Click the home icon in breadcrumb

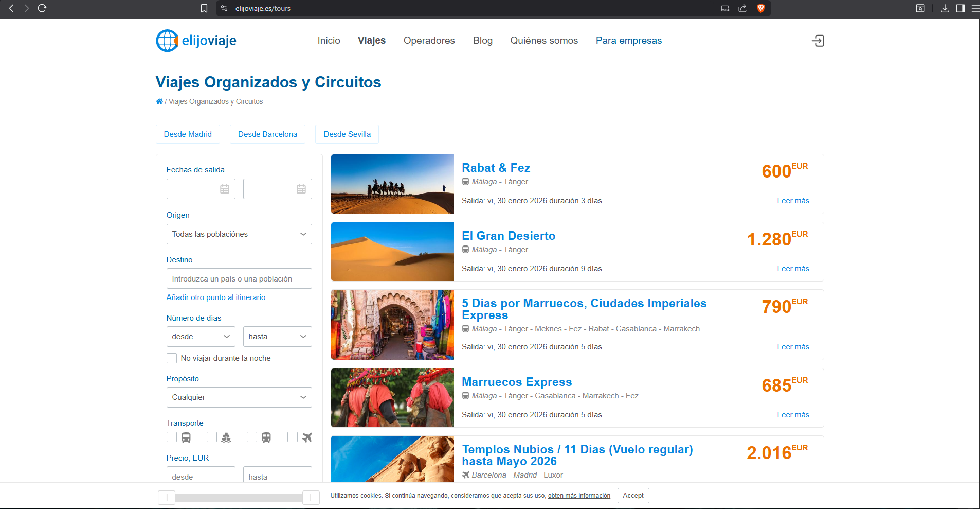[x=159, y=101]
